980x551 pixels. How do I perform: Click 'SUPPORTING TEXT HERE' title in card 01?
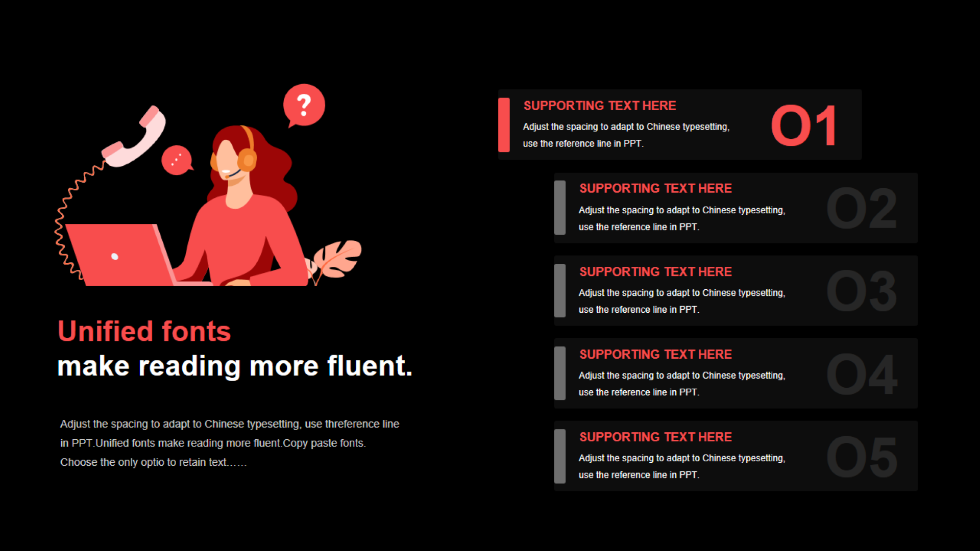[600, 106]
